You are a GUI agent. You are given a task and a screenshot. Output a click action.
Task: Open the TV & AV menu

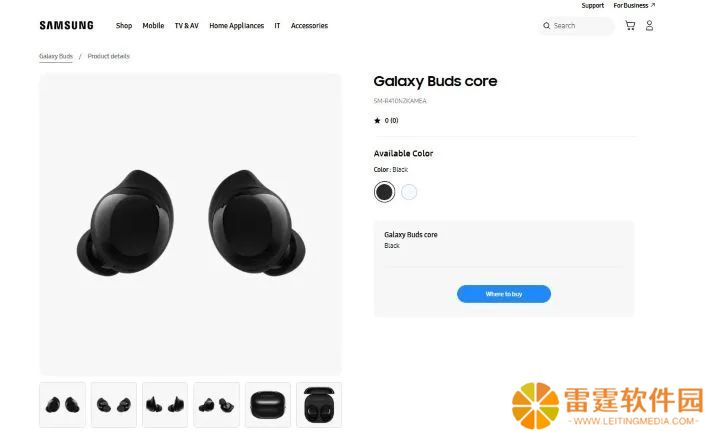(186, 26)
